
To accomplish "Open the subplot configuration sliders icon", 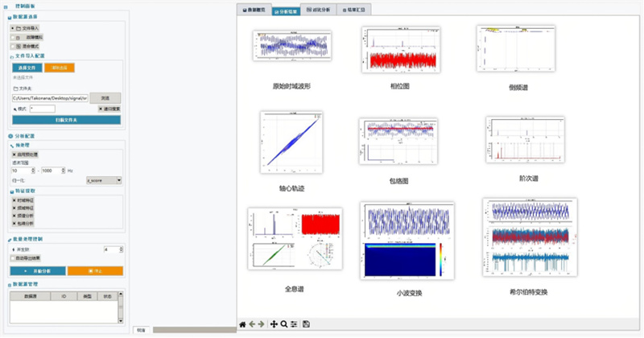I will [x=294, y=324].
